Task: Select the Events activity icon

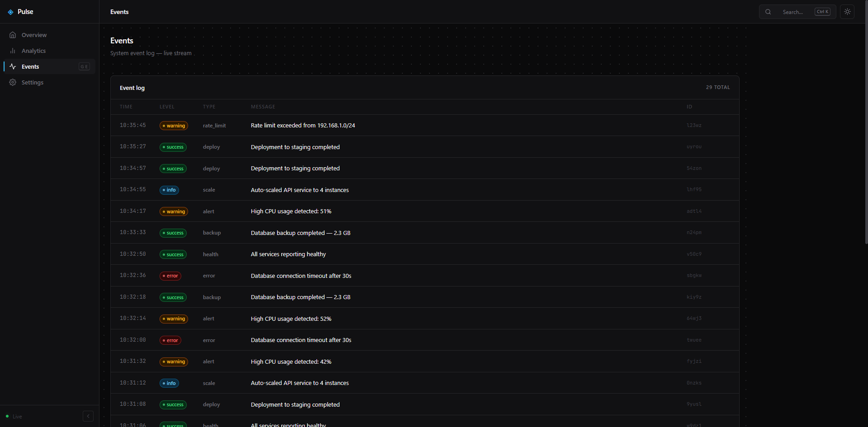Action: click(x=13, y=66)
